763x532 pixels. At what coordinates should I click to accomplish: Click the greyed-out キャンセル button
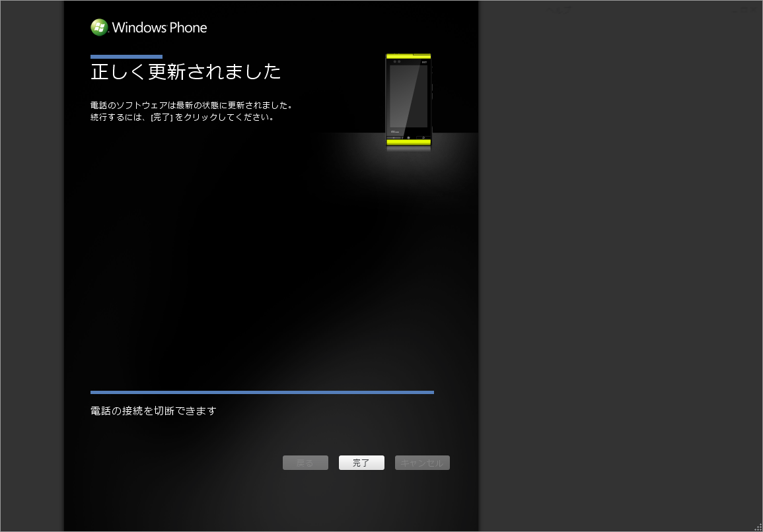(422, 463)
